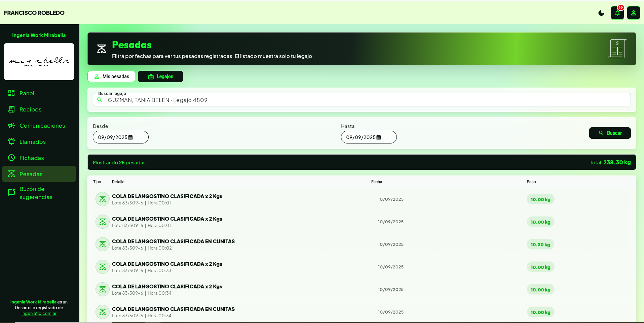Open user profile icon button
This screenshot has width=644, height=323.
[633, 13]
